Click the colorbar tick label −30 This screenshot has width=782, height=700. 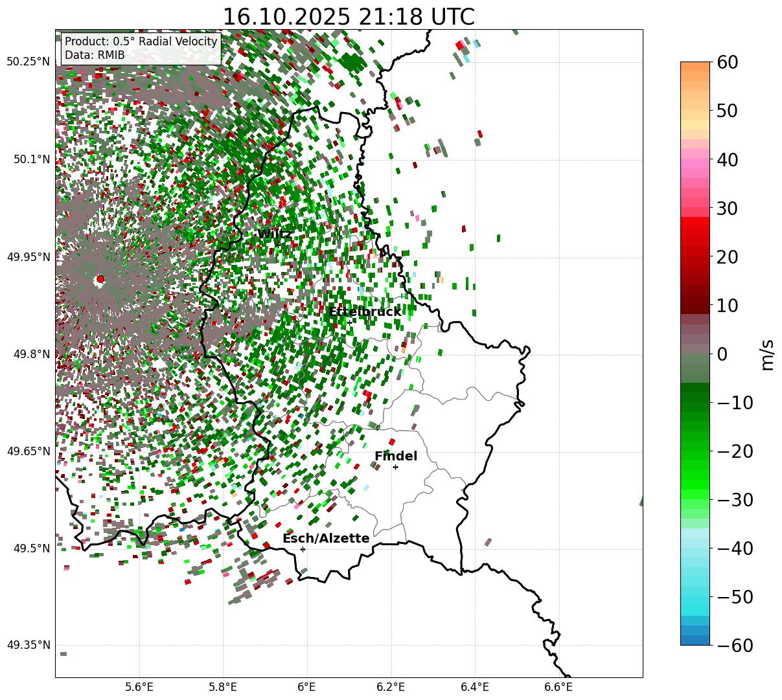[x=734, y=499]
